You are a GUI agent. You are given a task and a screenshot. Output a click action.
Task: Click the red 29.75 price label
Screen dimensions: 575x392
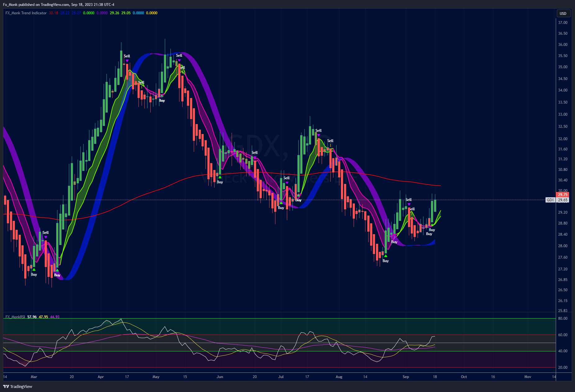click(563, 195)
